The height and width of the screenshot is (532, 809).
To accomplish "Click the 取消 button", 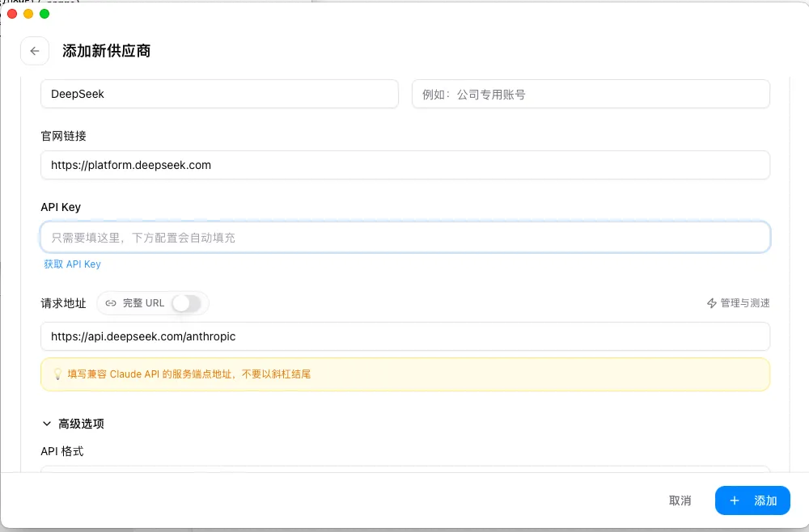I will 680,500.
